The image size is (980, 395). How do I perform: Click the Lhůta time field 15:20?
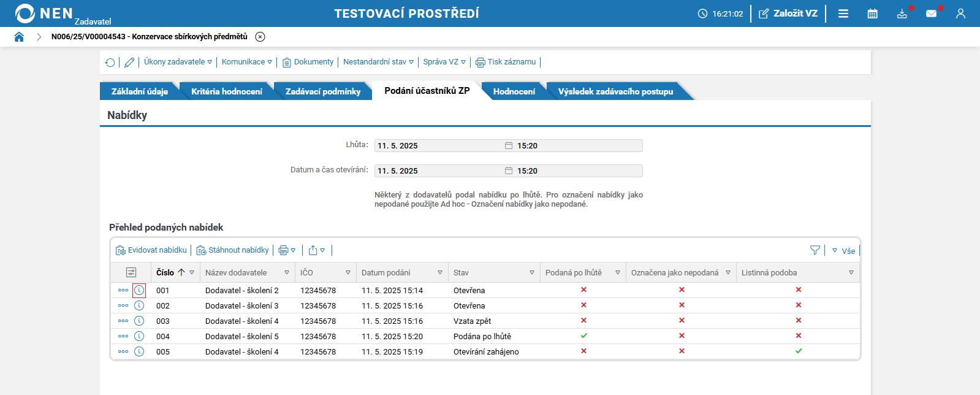(578, 146)
